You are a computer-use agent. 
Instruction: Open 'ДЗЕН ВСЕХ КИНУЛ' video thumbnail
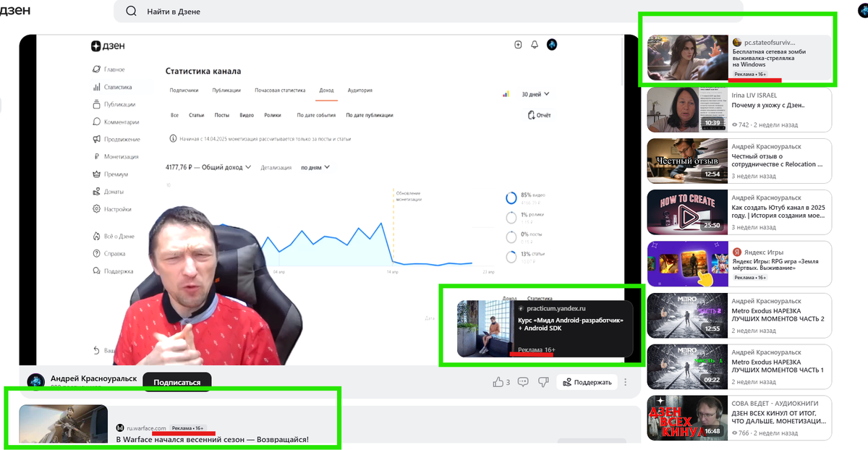(x=687, y=417)
